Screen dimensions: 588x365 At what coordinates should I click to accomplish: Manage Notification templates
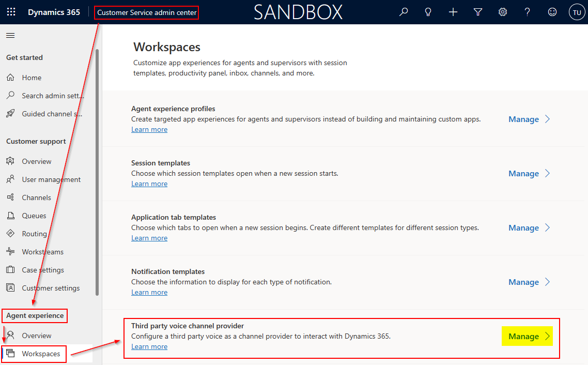tap(523, 282)
